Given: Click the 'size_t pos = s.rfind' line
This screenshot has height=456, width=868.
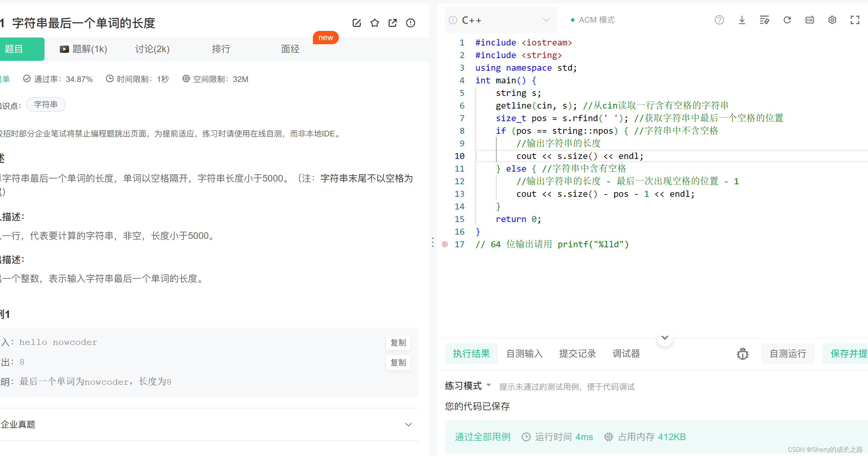Looking at the screenshot, I should 639,118.
